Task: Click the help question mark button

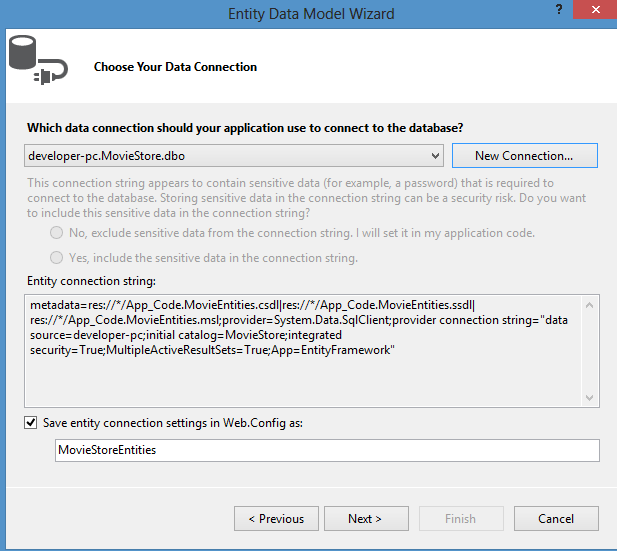Action: [558, 10]
